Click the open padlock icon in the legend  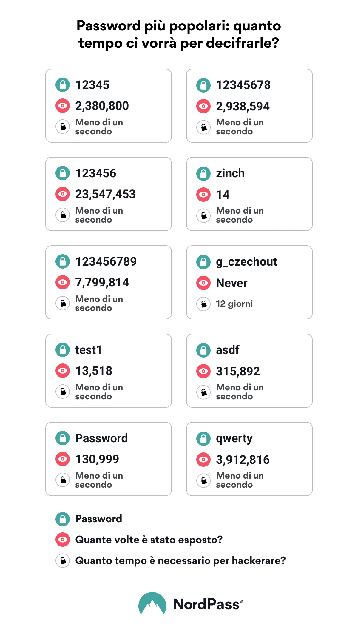[x=63, y=561]
